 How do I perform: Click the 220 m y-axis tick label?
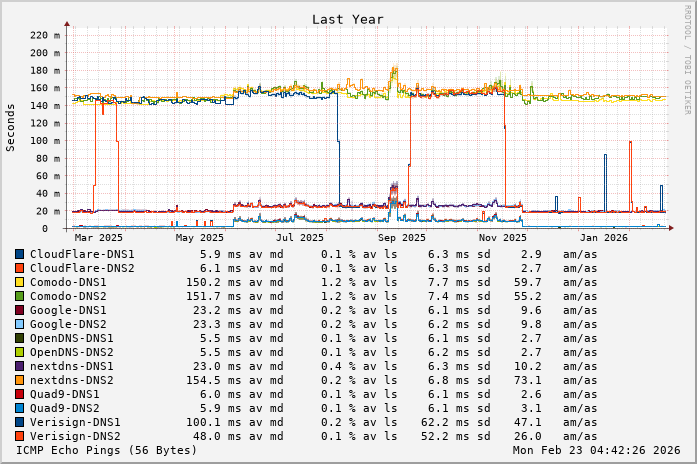46,35
